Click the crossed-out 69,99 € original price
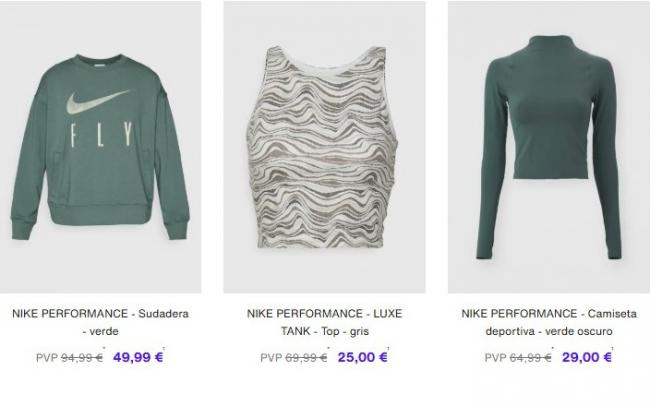Viewport: 650px width, 406px height. click(306, 357)
